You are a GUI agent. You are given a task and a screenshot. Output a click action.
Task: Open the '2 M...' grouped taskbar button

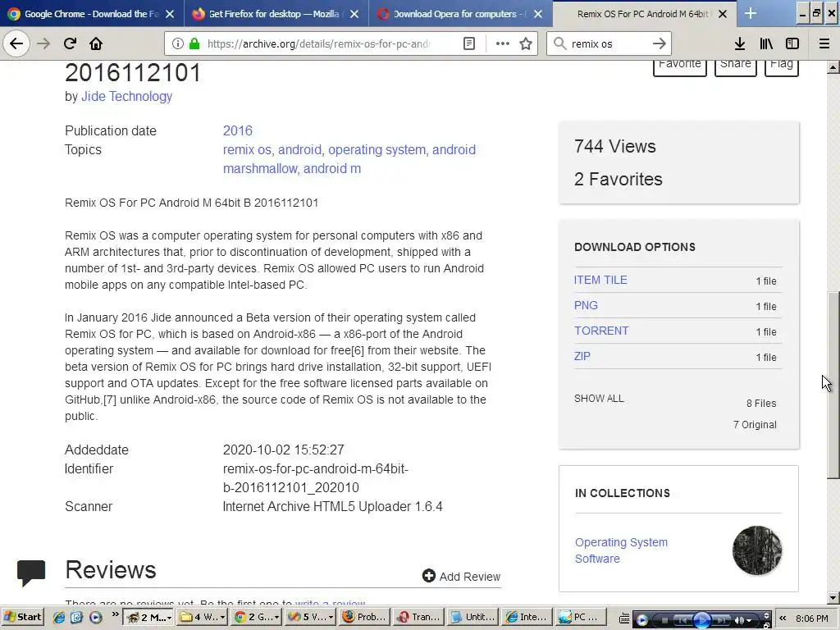click(148, 617)
